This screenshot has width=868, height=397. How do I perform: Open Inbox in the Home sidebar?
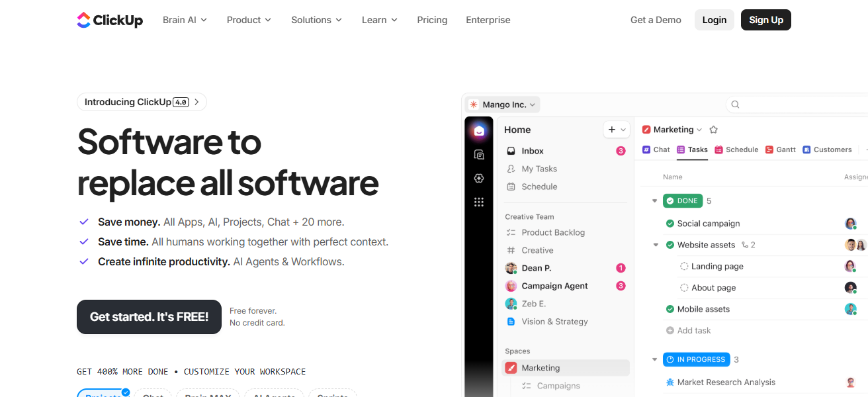532,151
